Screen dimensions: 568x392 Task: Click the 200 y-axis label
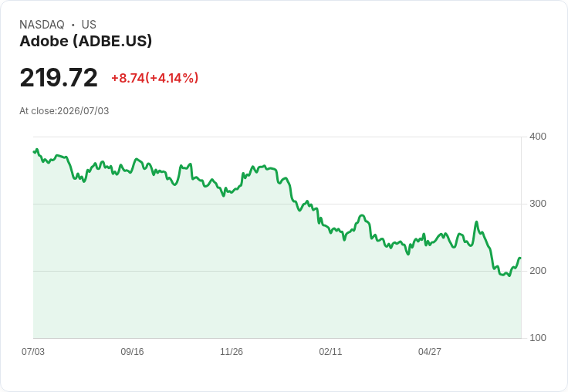(538, 271)
